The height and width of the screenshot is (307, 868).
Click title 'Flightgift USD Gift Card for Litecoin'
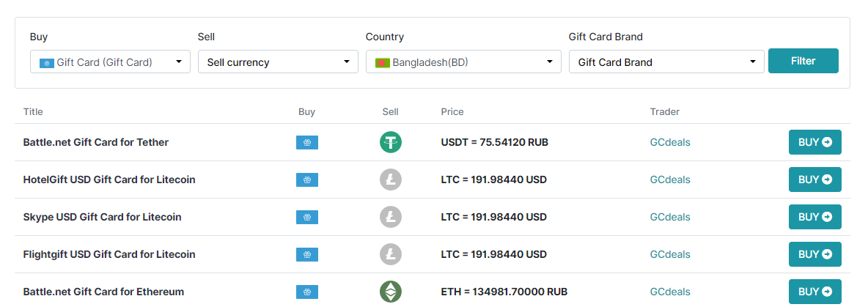click(109, 254)
